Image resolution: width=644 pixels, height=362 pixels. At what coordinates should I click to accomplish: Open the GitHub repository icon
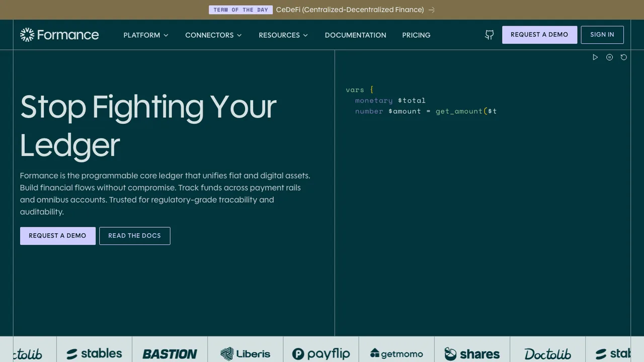pos(489,35)
